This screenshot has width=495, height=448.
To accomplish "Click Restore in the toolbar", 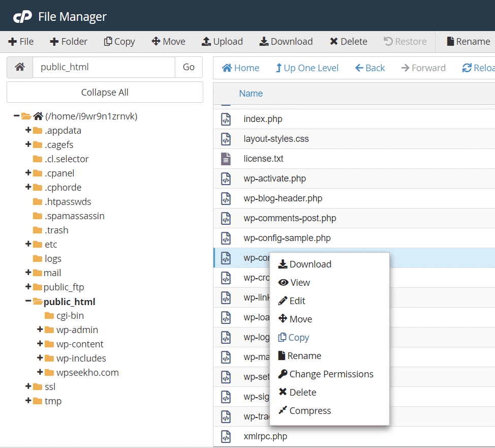I will tap(405, 41).
